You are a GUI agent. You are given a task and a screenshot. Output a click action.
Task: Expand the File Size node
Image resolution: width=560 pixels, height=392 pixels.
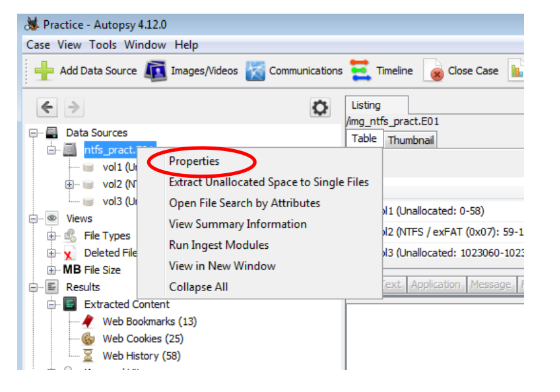(51, 270)
